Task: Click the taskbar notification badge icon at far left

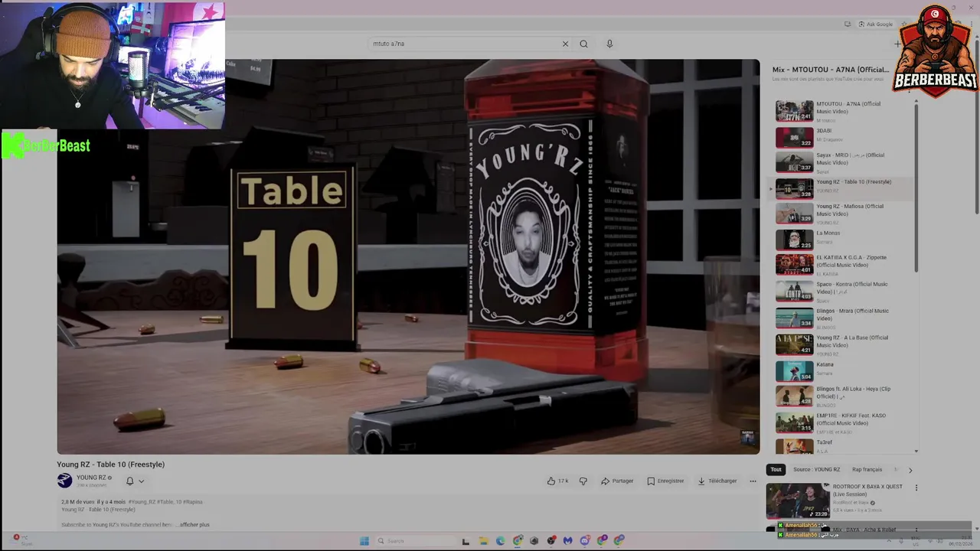Action: [16, 537]
